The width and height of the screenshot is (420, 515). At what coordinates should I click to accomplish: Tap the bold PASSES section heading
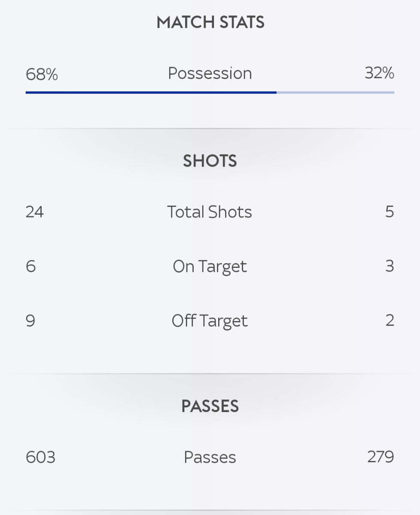pos(210,406)
